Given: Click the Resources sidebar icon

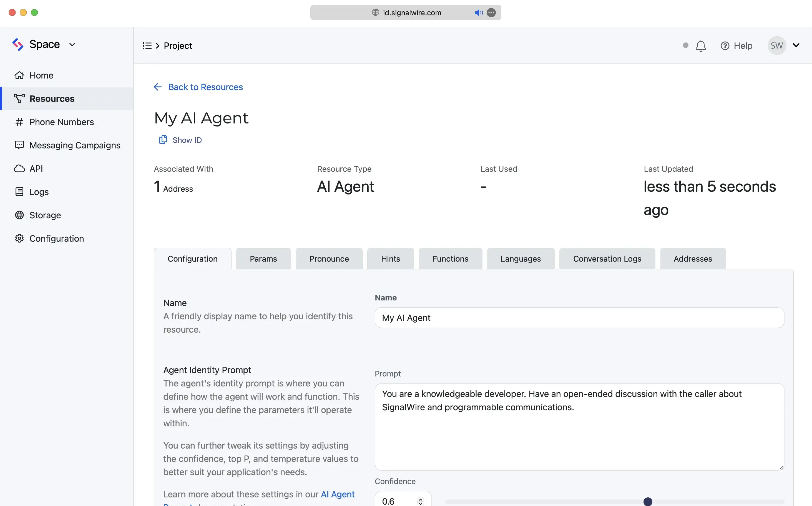Looking at the screenshot, I should pyautogui.click(x=19, y=98).
